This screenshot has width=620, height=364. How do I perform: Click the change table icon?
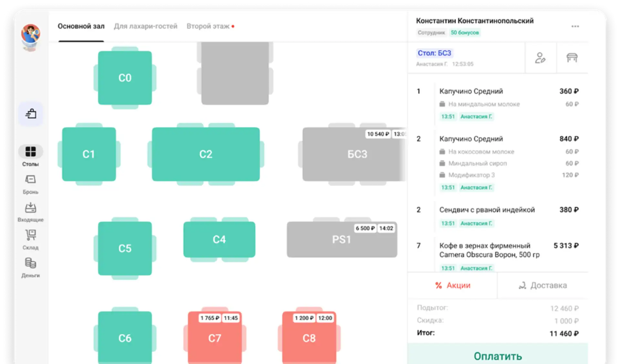coord(572,58)
